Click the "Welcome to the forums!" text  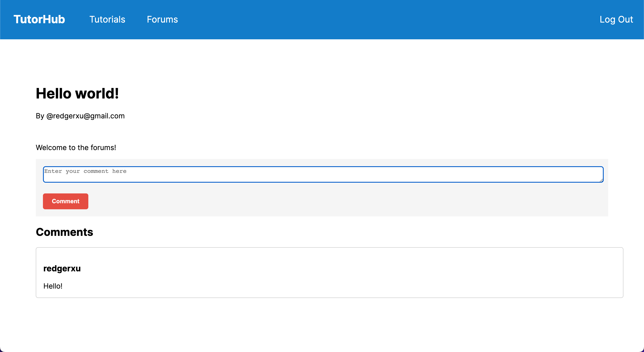(76, 148)
